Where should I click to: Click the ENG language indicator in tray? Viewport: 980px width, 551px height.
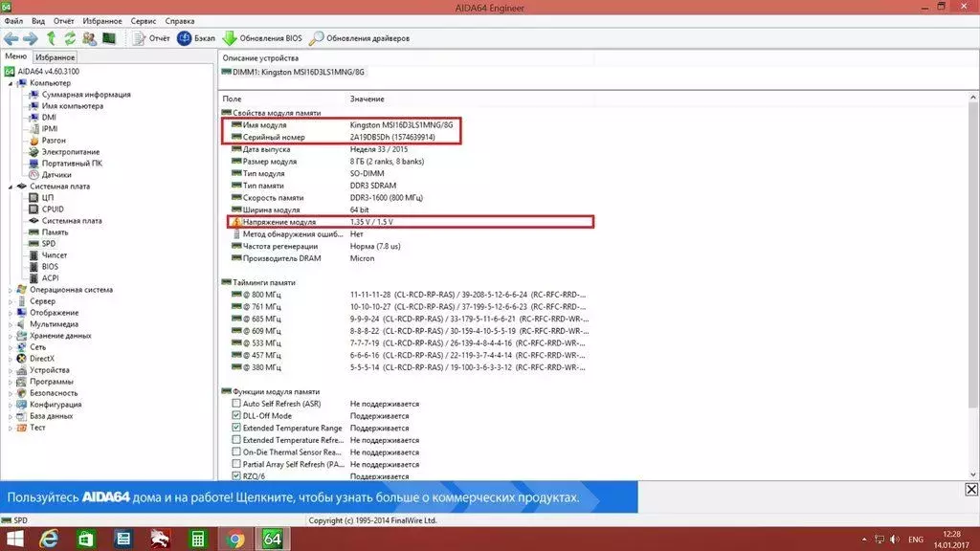tap(916, 540)
